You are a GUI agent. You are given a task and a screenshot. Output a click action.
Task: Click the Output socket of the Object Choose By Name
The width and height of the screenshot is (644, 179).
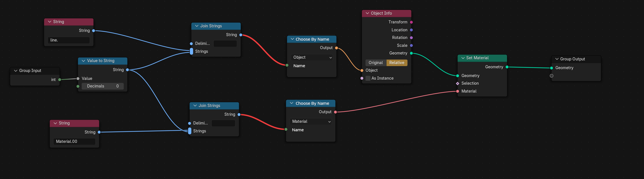click(x=336, y=48)
